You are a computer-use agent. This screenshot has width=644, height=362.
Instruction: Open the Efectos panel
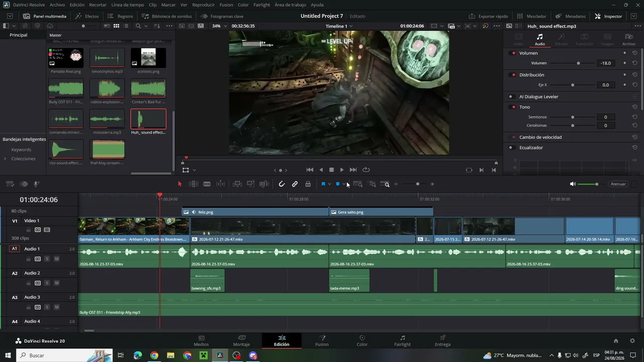87,16
